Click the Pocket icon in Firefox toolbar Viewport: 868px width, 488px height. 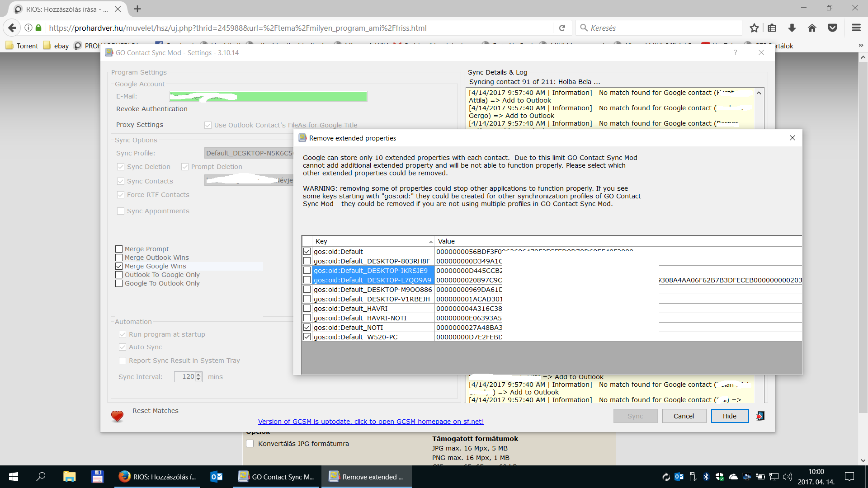832,28
